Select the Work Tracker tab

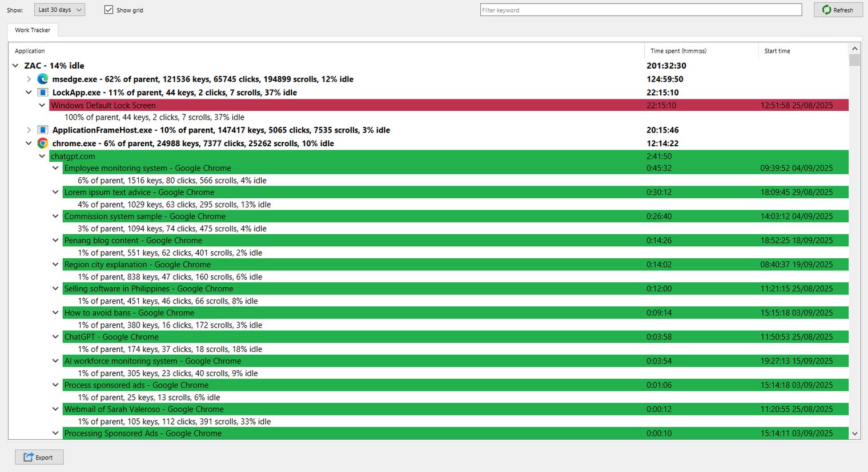(x=33, y=30)
